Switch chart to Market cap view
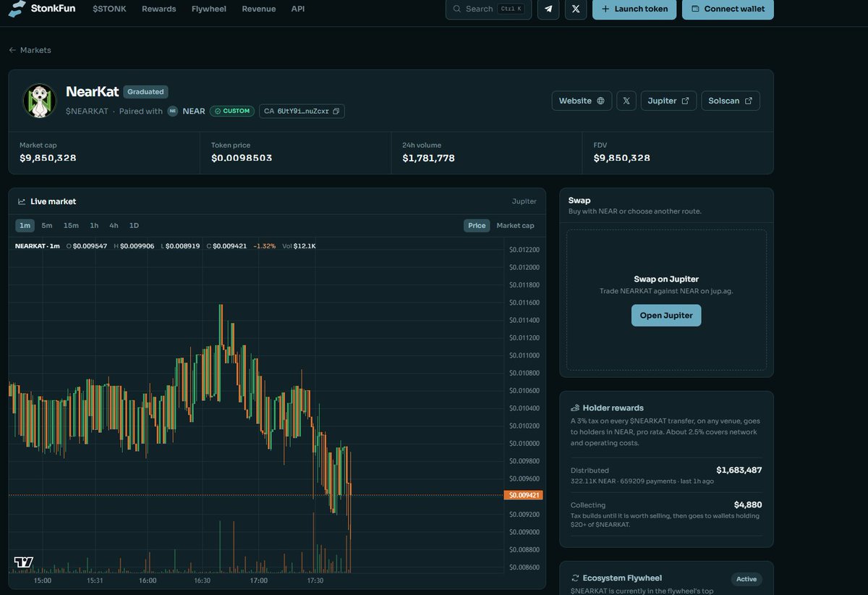The image size is (868, 595). (515, 226)
